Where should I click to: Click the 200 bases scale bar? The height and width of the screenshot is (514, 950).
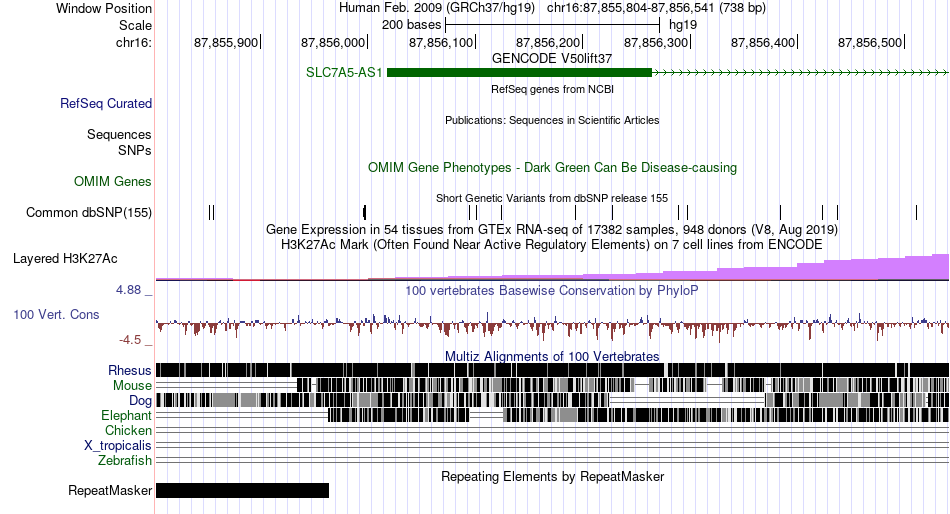(552, 25)
